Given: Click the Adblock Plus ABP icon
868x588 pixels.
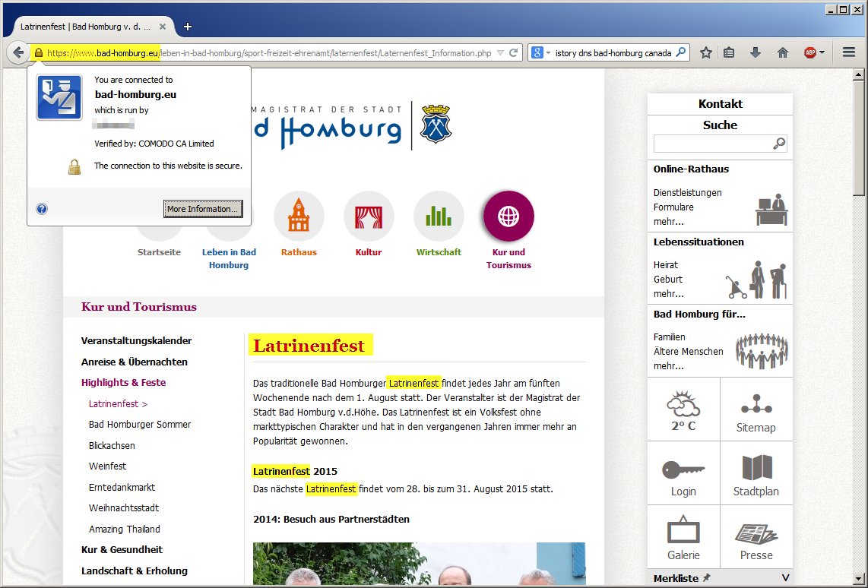Looking at the screenshot, I should 810,53.
